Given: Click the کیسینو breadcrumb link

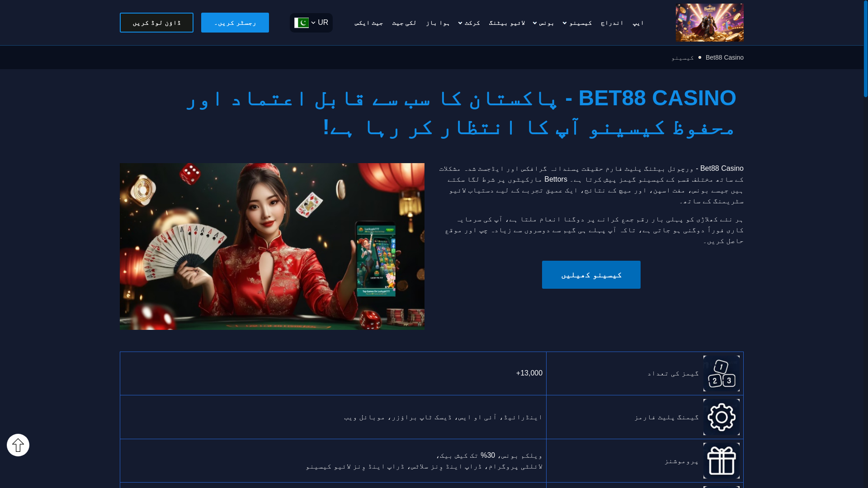Looking at the screenshot, I should [683, 57].
